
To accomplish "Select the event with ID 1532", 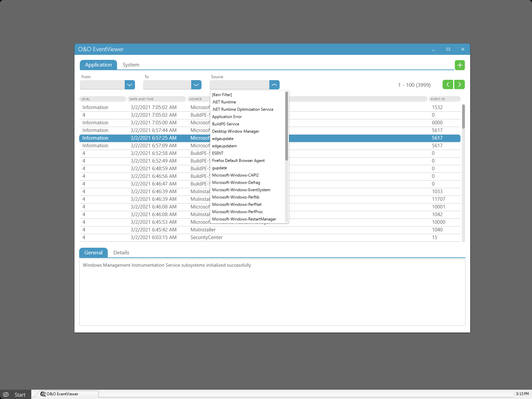I will click(x=270, y=107).
